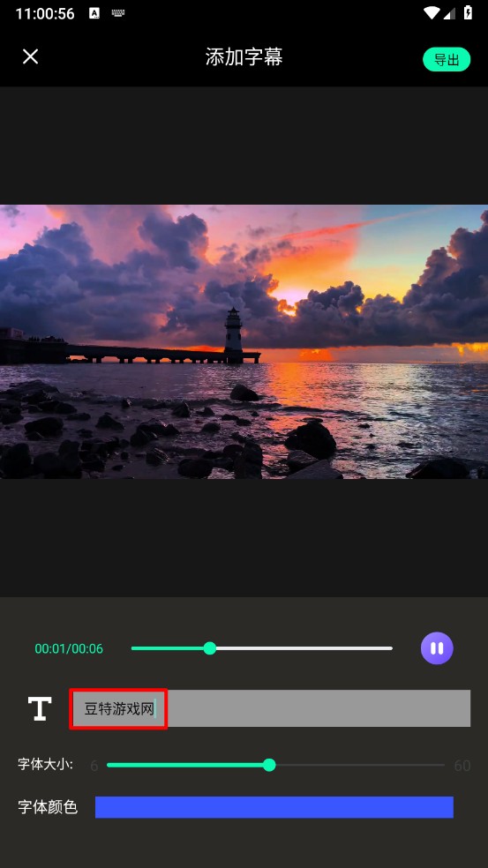The height and width of the screenshot is (868, 488).
Task: Close the subtitle editor with the X icon
Action: 31,56
